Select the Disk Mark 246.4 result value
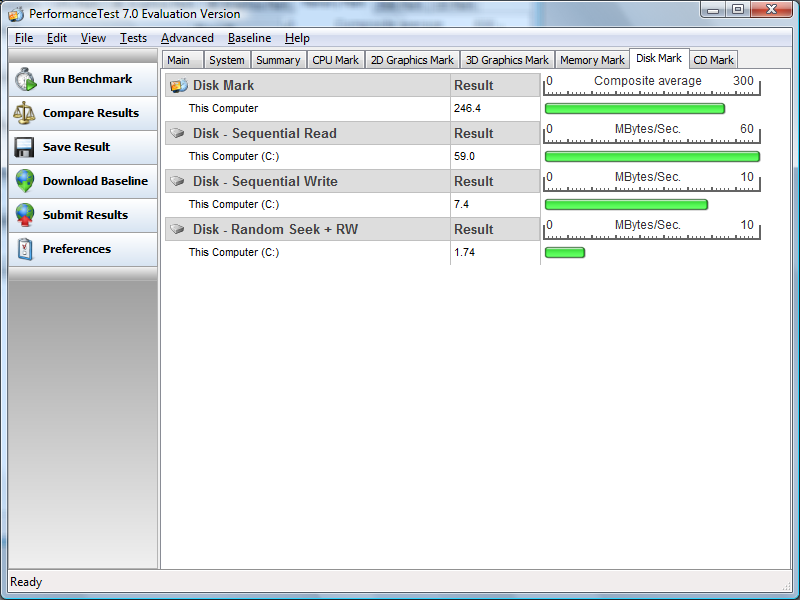The height and width of the screenshot is (600, 800). click(x=468, y=108)
